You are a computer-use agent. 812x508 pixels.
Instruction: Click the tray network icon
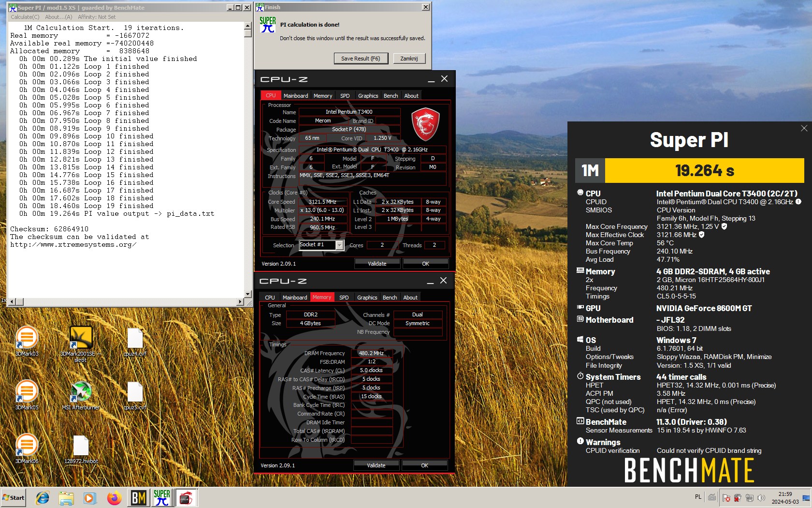pyautogui.click(x=749, y=498)
